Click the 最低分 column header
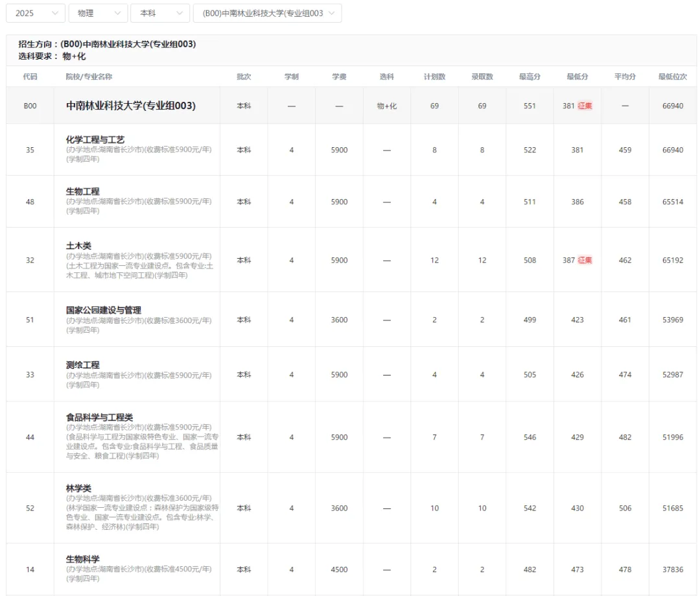The height and width of the screenshot is (596, 700). [577, 77]
